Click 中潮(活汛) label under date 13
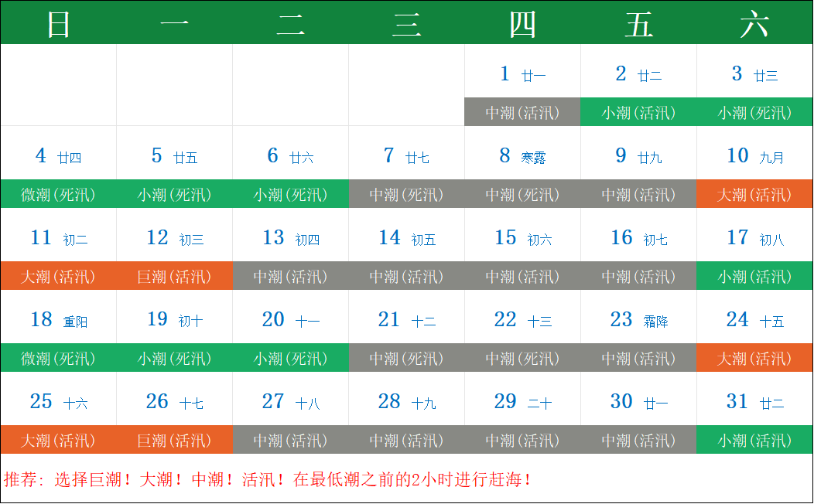Viewport: 814px width, 504px height. (x=290, y=277)
